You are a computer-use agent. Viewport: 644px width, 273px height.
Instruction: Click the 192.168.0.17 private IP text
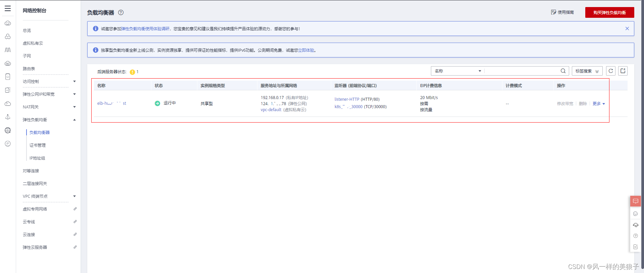coord(272,98)
